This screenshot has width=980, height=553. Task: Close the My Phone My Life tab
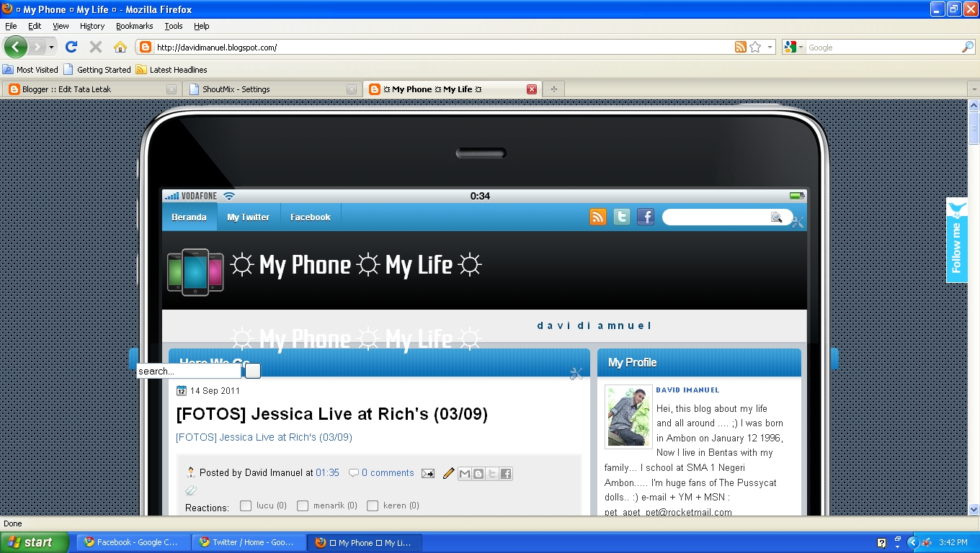[x=532, y=89]
